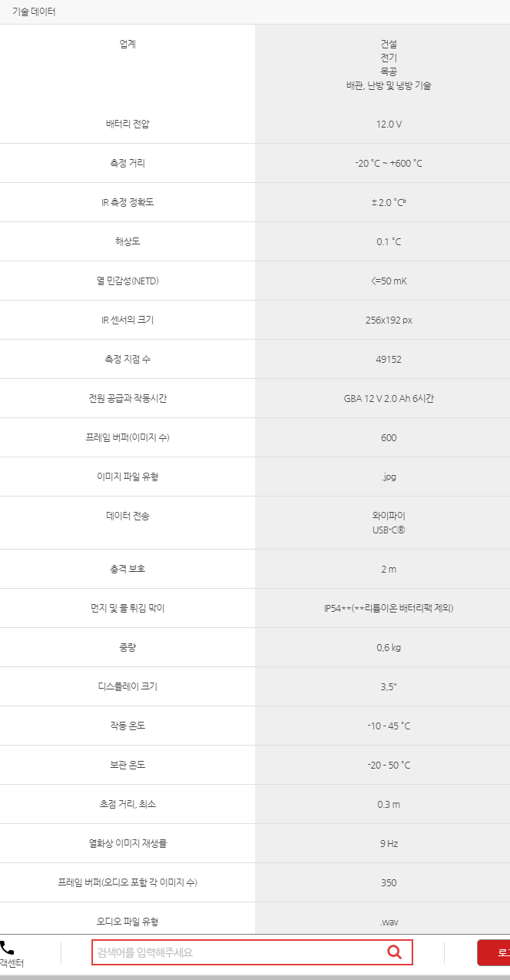Click the horizontal scrollbar at the bottom of the page
This screenshot has height=980, width=510.
tap(255, 977)
